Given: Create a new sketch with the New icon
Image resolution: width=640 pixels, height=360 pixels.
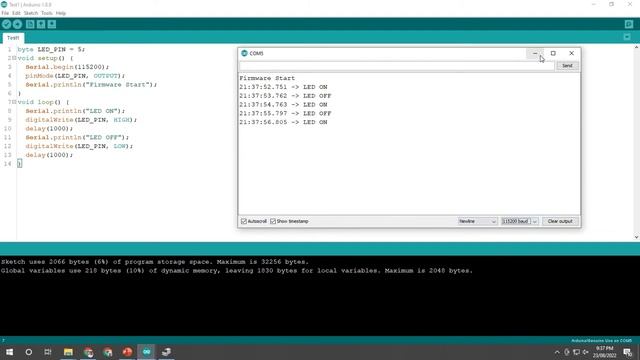Looking at the screenshot, I should pyautogui.click(x=30, y=24).
